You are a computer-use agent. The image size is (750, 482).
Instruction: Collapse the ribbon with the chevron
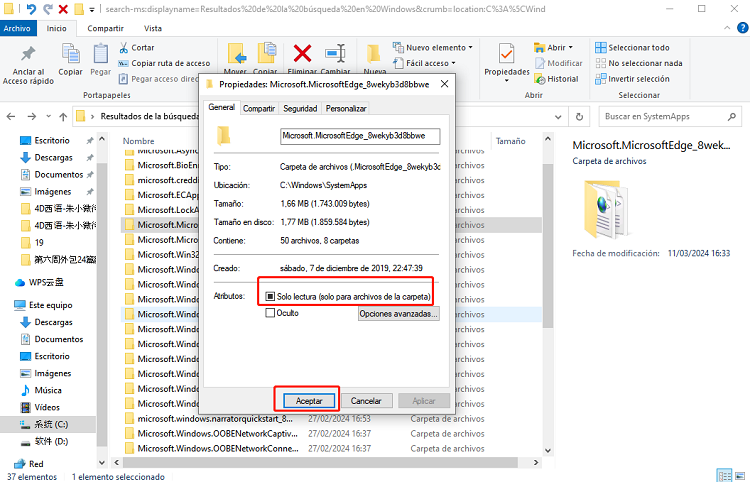727,28
